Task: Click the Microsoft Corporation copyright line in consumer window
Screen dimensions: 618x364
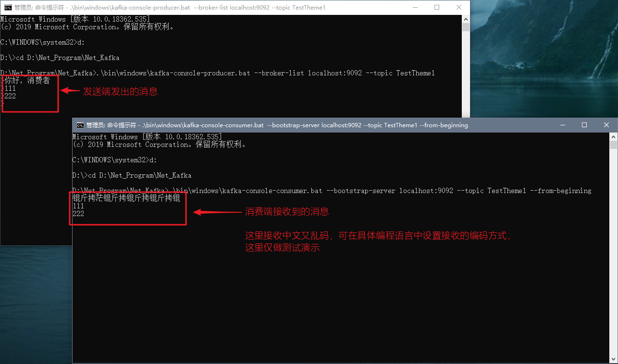Action: point(160,145)
